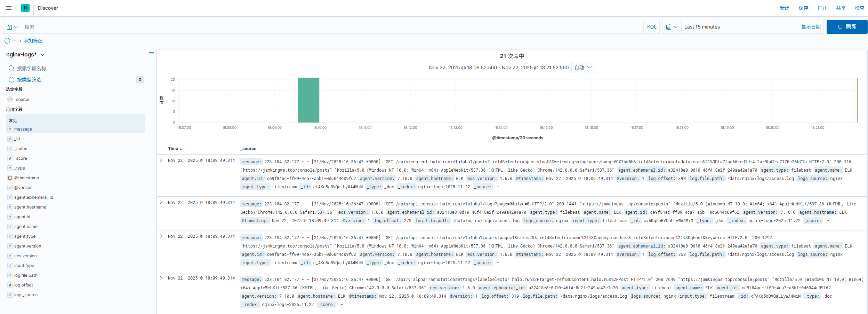Click the search field names input
The height and width of the screenshot is (314, 868).
pos(79,69)
